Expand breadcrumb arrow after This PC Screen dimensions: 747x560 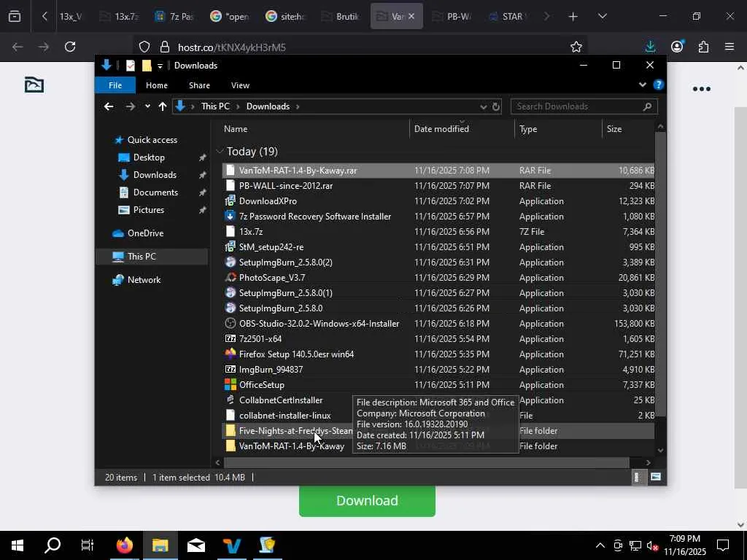pyautogui.click(x=238, y=106)
